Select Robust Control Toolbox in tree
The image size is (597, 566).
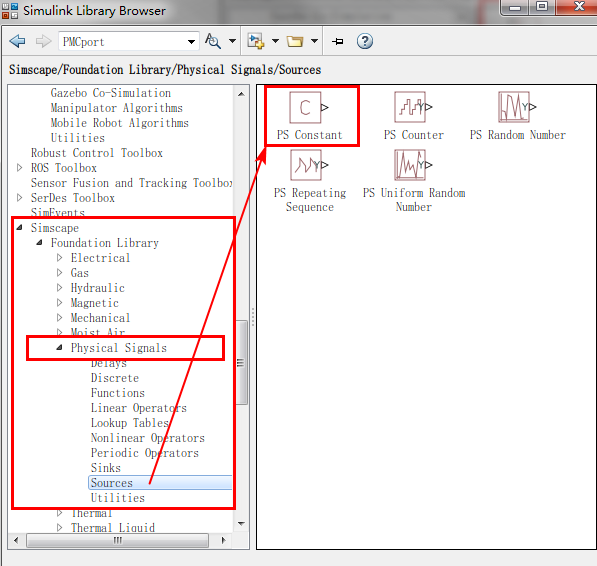point(97,153)
